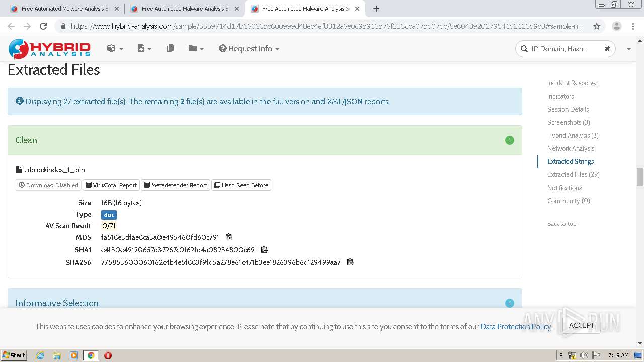
Task: Go back in browser history
Action: tap(11, 26)
